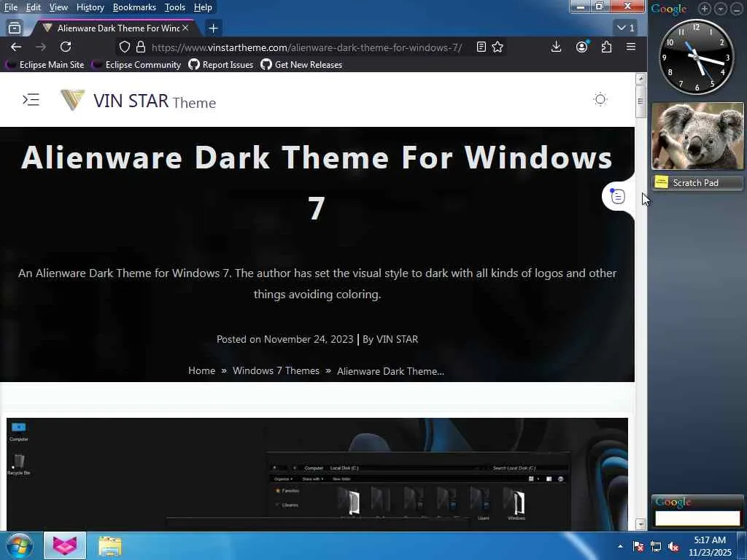Open the Windows Start menu orb

coord(18,545)
